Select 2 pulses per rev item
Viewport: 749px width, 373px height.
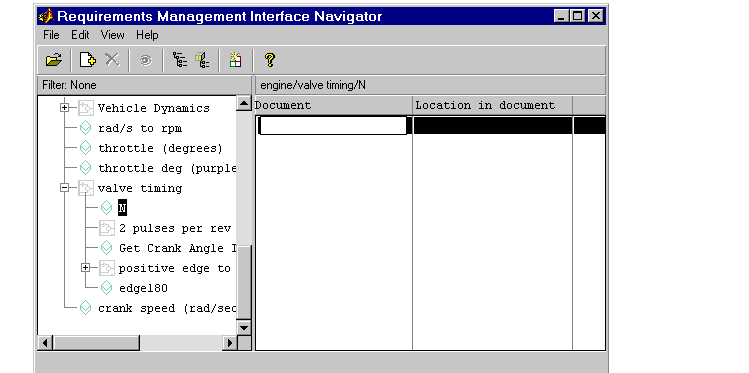click(175, 229)
